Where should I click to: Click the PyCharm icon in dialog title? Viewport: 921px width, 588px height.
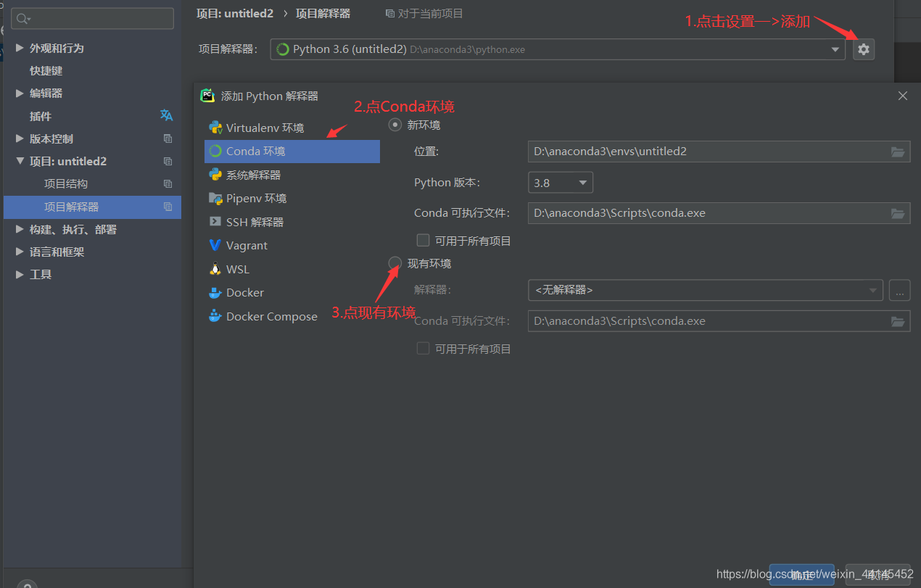(x=207, y=96)
